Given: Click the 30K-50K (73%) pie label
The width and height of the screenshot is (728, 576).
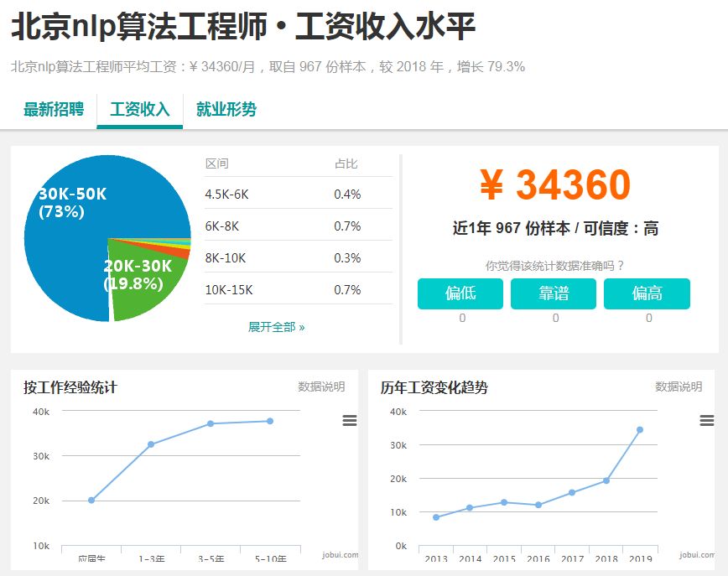Looking at the screenshot, I should pyautogui.click(x=72, y=202).
